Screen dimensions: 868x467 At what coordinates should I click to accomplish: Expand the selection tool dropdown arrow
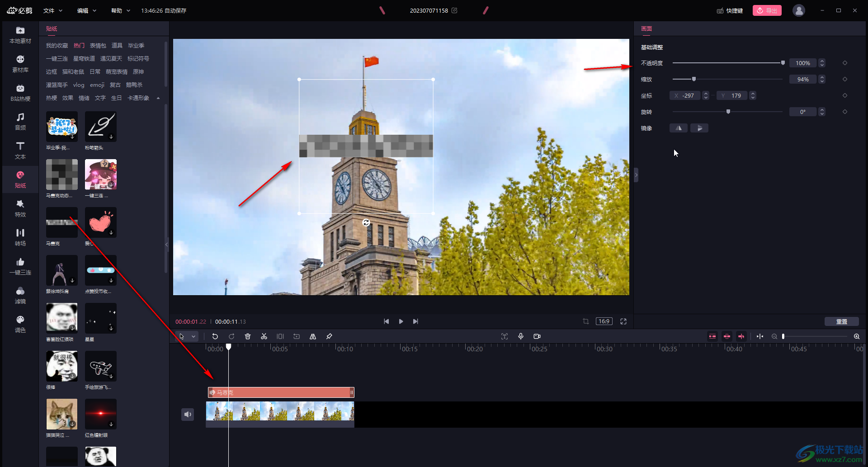[x=193, y=336]
